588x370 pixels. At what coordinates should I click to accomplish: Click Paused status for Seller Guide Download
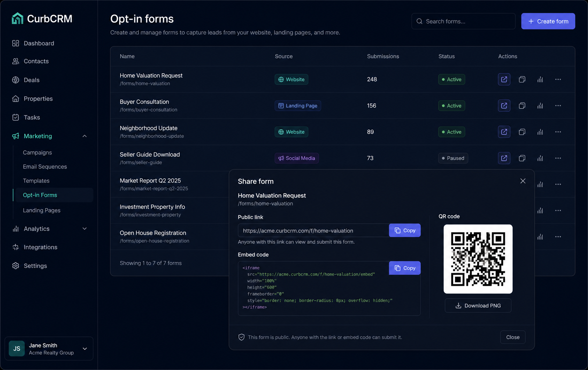(453, 158)
